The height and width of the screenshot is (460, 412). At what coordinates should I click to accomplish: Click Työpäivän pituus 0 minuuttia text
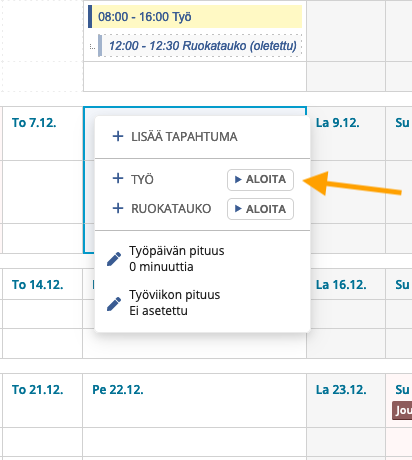177,259
